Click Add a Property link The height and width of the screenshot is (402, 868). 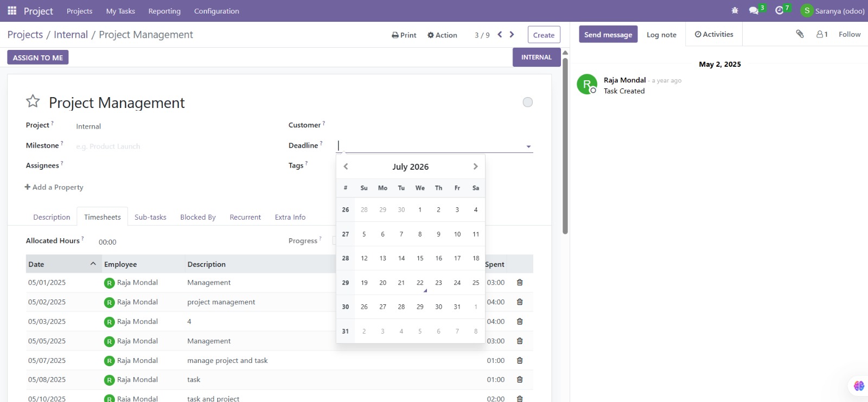(x=54, y=187)
